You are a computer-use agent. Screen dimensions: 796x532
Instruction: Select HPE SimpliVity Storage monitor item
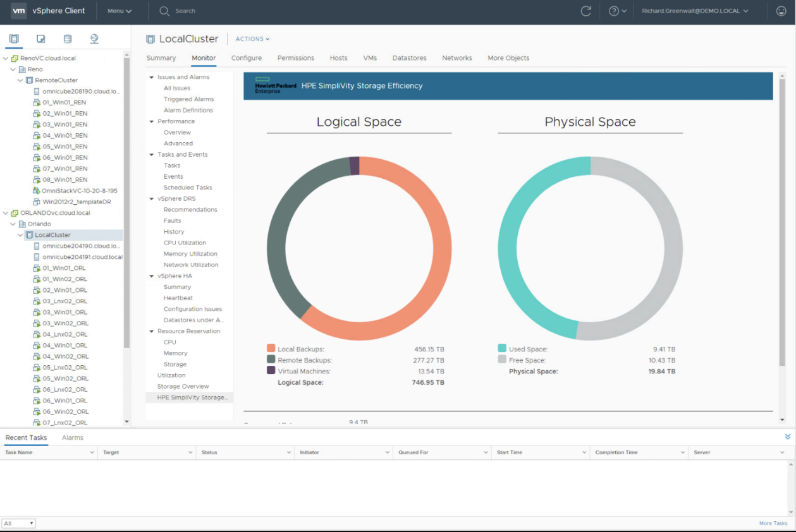pyautogui.click(x=190, y=397)
